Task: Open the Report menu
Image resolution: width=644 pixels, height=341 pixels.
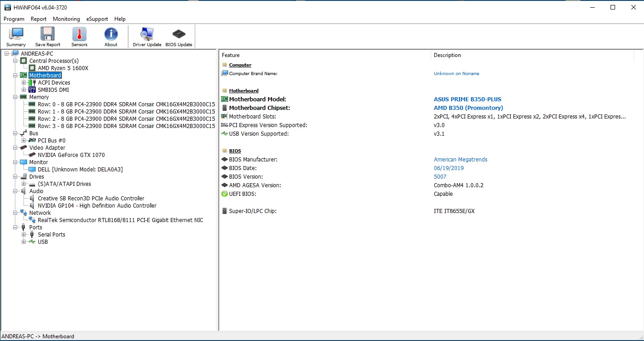Action: 38,19
